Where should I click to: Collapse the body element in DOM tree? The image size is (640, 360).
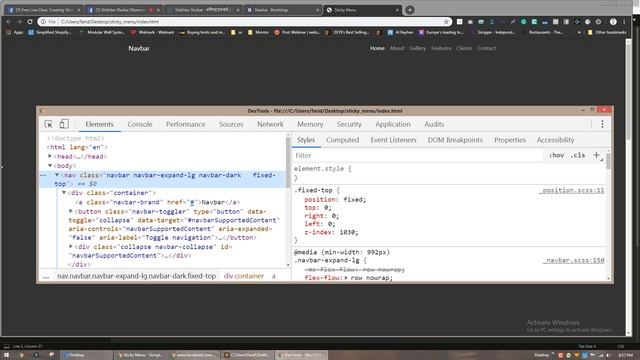[50, 166]
